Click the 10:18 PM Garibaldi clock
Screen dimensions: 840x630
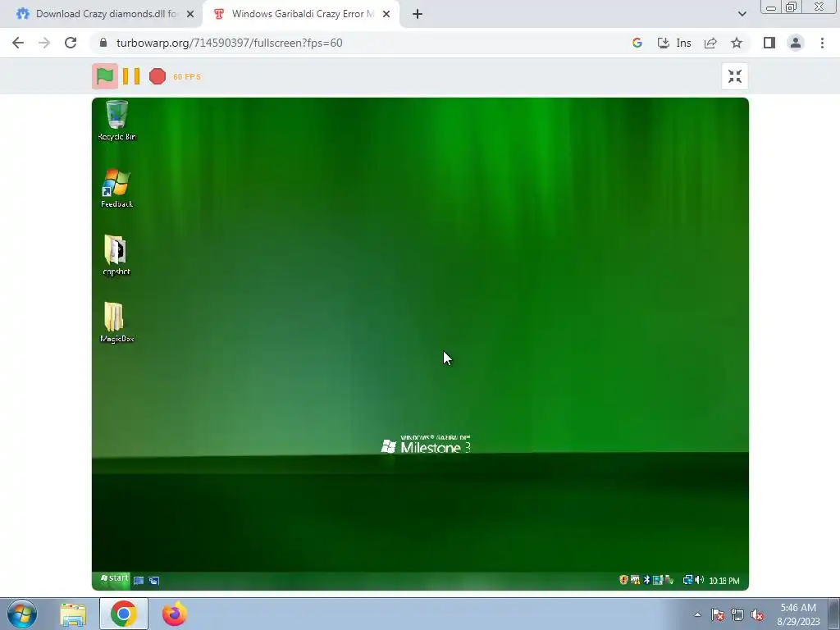[x=724, y=581]
